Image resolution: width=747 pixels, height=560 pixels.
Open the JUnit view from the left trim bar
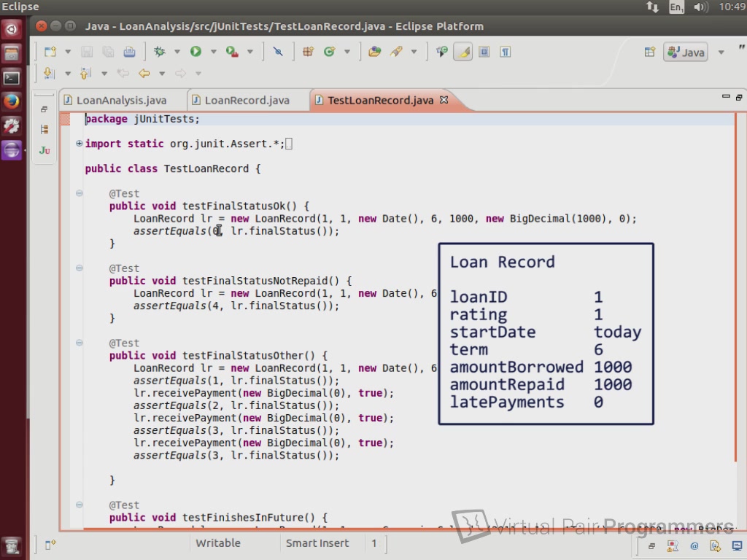tap(44, 150)
